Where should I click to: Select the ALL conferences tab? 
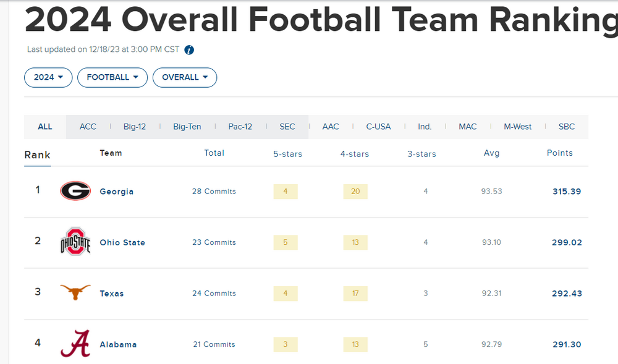click(45, 127)
